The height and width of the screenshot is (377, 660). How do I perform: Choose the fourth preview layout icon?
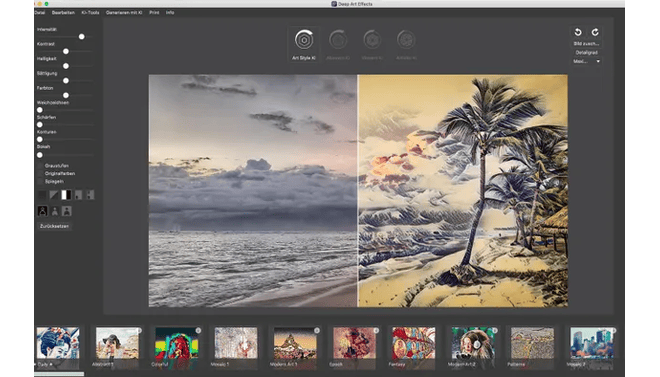click(78, 195)
